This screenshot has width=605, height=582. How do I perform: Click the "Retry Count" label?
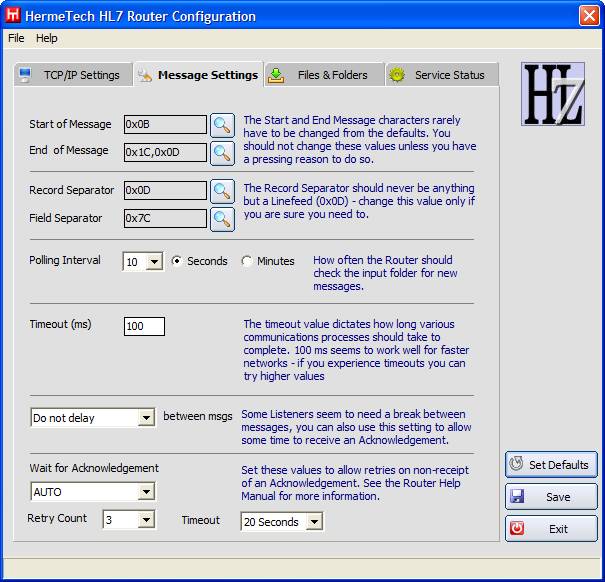pyautogui.click(x=57, y=518)
